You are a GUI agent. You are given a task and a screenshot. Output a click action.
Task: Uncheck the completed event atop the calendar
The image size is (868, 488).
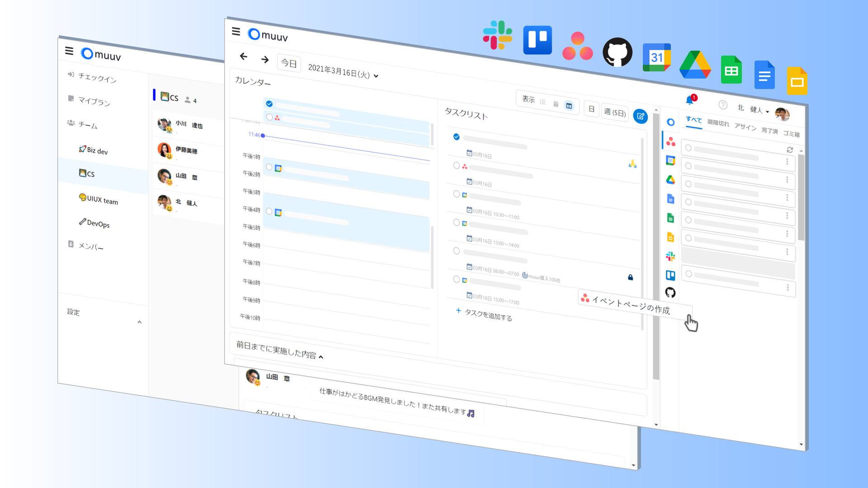coord(269,104)
